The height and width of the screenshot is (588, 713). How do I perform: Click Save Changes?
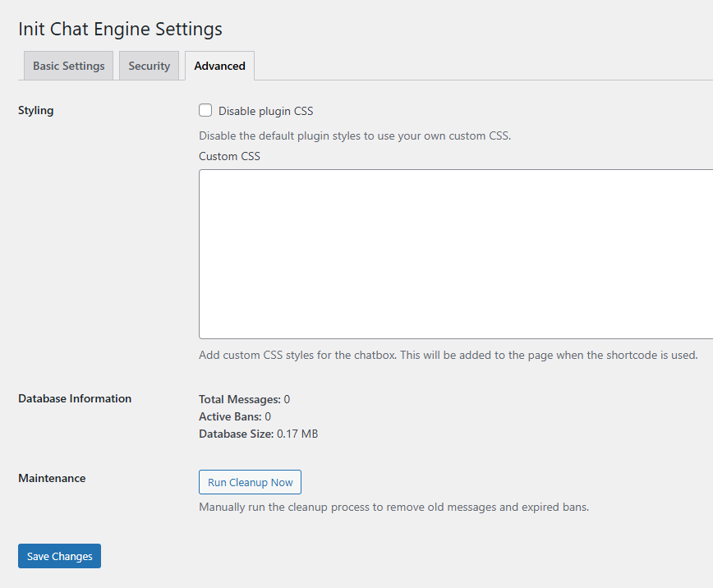(x=58, y=556)
